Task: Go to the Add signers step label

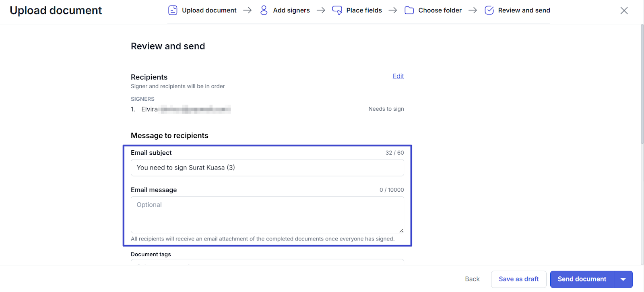Action: point(291,10)
